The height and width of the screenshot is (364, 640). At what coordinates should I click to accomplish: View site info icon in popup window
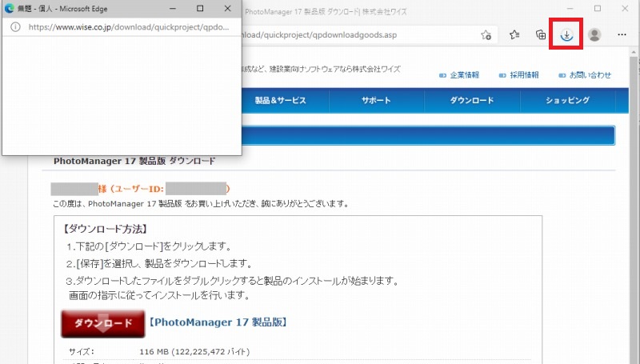click(15, 27)
